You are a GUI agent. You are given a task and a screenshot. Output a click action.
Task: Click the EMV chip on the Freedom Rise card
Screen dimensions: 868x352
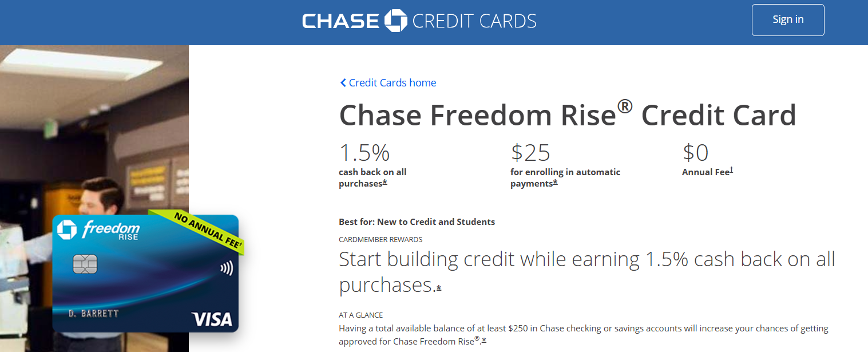tap(85, 264)
